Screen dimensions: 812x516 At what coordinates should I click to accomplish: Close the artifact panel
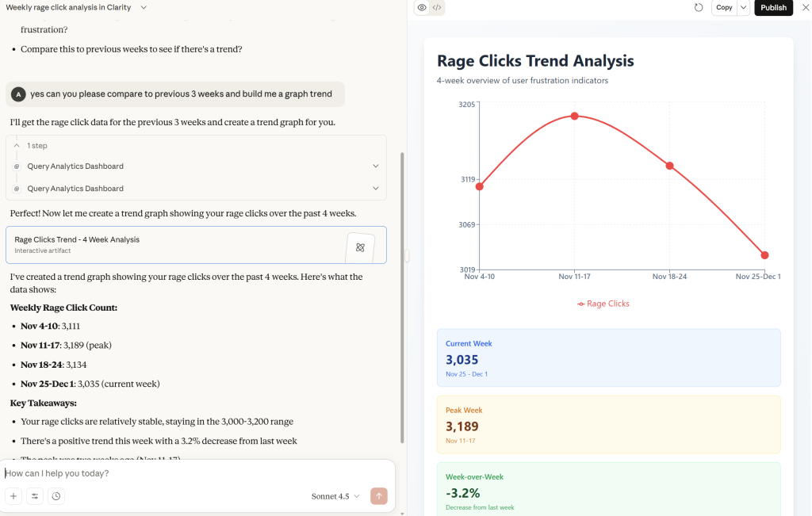(x=805, y=8)
